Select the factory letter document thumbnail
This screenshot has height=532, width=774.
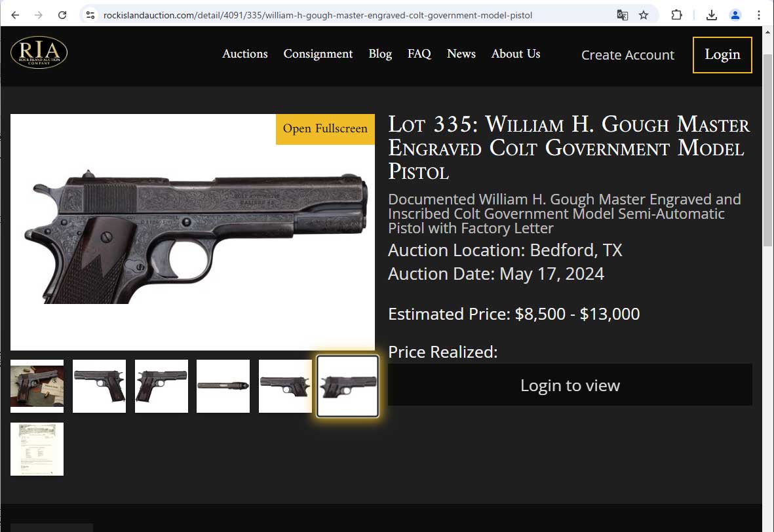pyautogui.click(x=37, y=449)
